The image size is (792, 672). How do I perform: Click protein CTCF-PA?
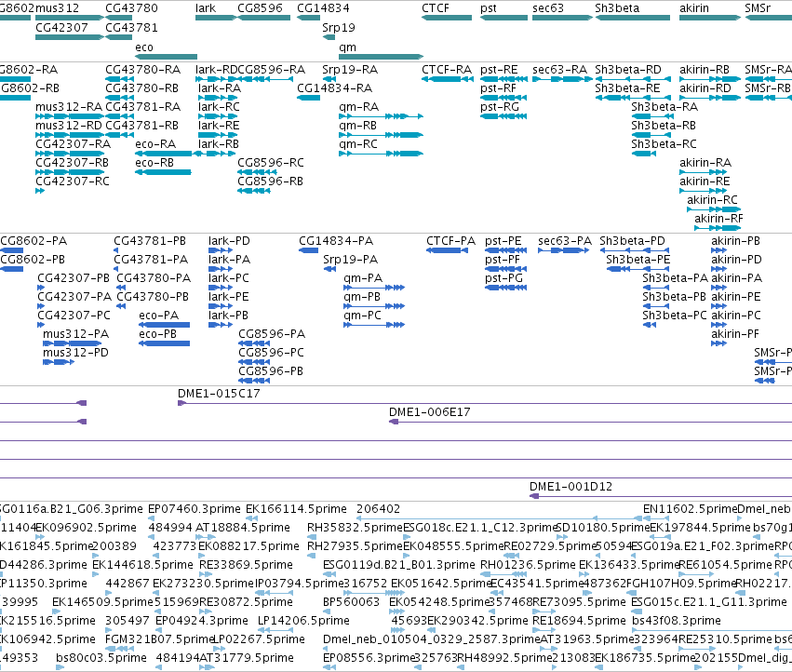(451, 240)
